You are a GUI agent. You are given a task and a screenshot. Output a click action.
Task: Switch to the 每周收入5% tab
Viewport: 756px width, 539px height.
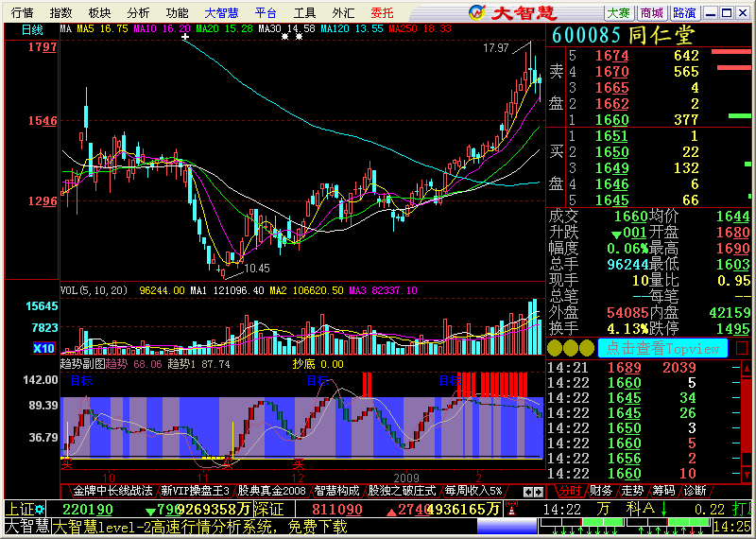click(x=473, y=491)
